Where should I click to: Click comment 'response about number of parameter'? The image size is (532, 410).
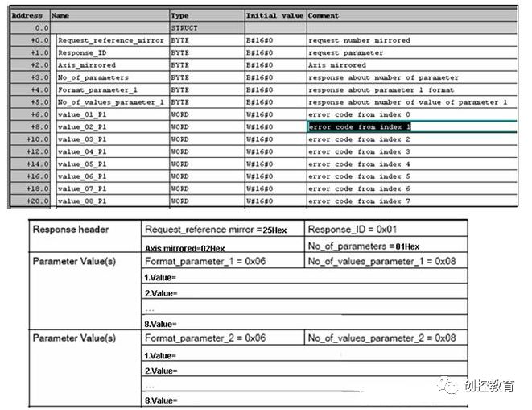(x=383, y=77)
